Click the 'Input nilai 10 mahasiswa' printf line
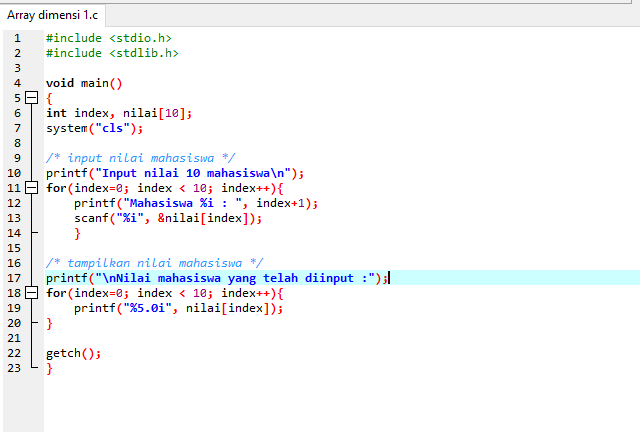This screenshot has width=640, height=432. click(x=175, y=173)
